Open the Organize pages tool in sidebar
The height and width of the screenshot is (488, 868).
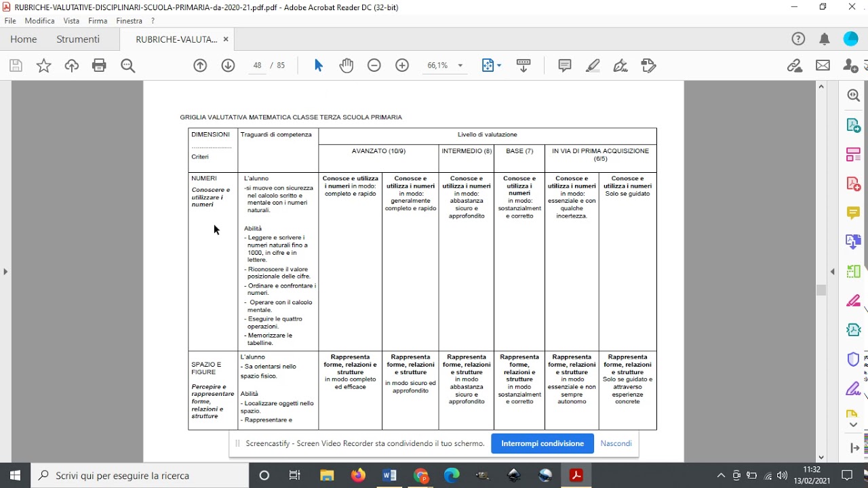click(854, 155)
